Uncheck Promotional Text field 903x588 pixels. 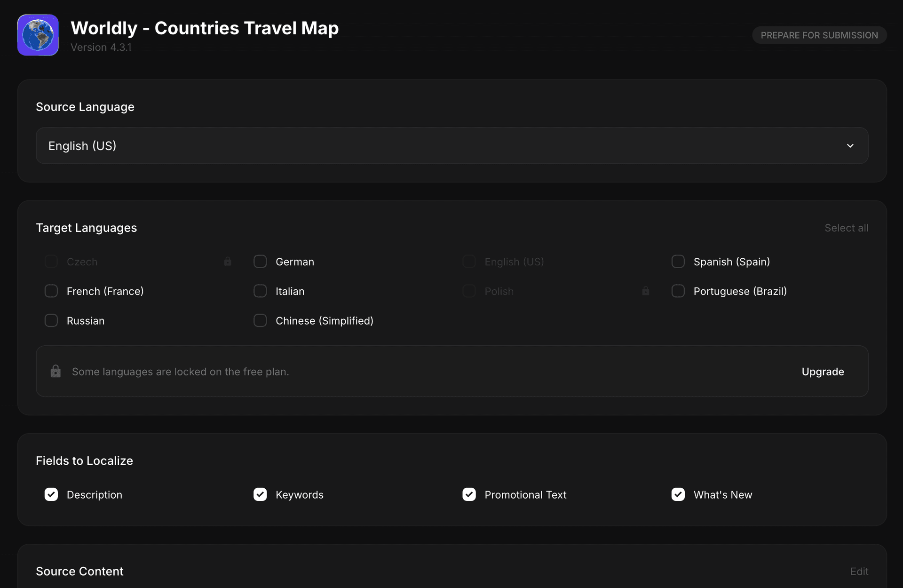coord(469,494)
